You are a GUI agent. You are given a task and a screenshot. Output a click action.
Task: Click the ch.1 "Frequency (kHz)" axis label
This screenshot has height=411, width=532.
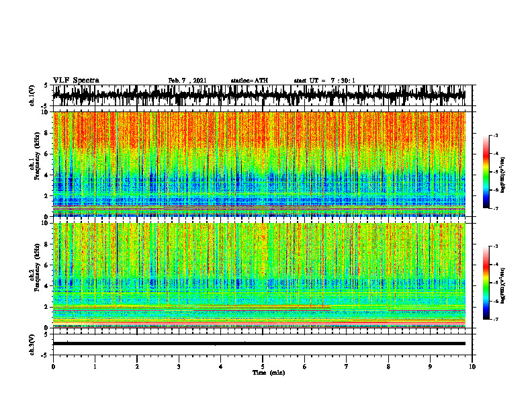37,156
